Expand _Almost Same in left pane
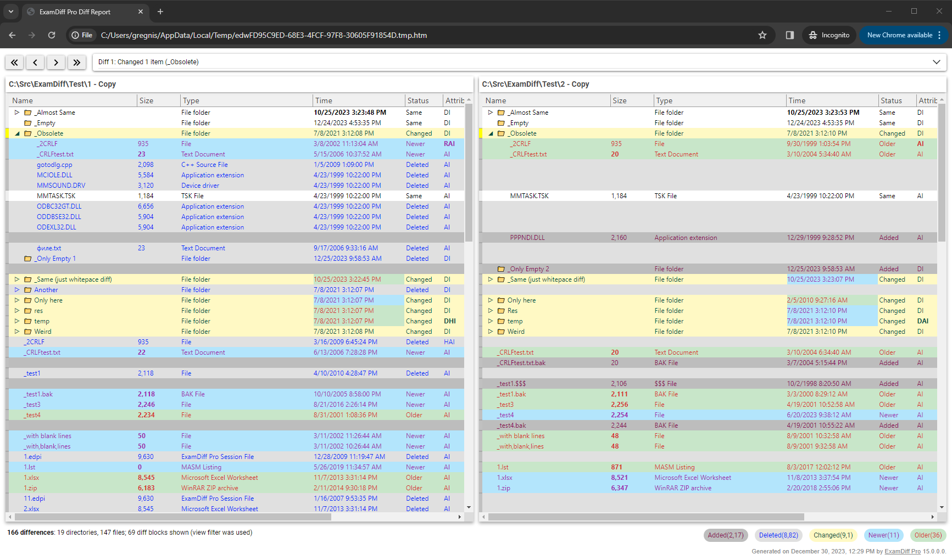This screenshot has width=952, height=560. [x=17, y=113]
